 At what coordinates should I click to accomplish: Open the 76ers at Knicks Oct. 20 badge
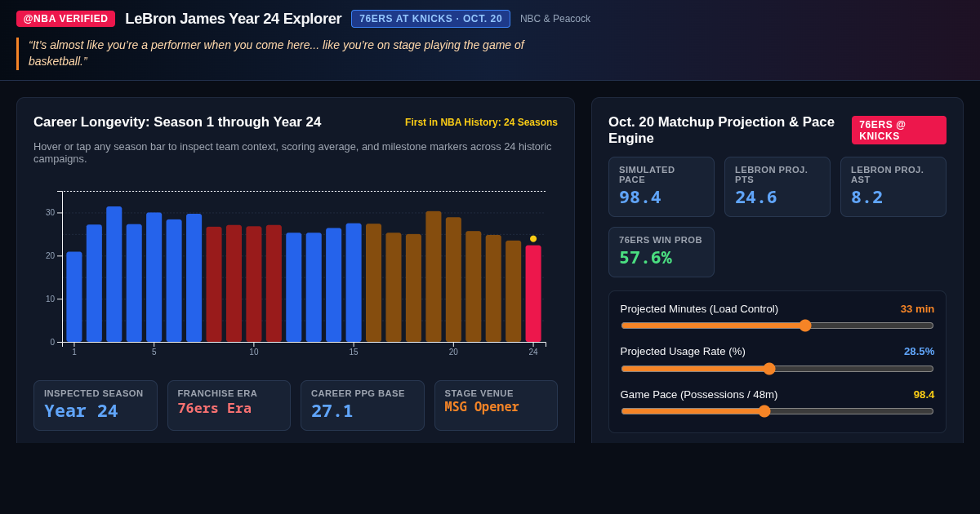[x=430, y=19]
